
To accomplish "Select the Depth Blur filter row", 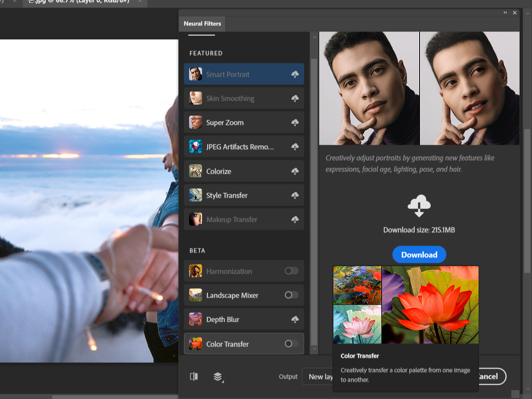I will coord(244,319).
